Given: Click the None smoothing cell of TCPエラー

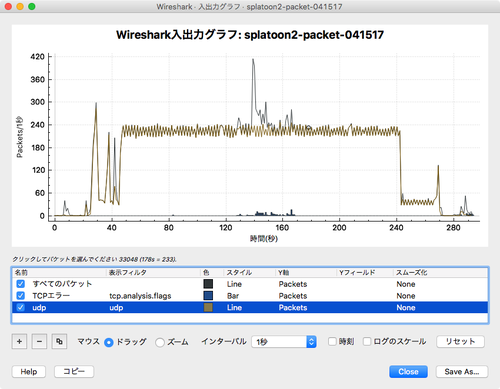Looking at the screenshot, I should pyautogui.click(x=406, y=296).
